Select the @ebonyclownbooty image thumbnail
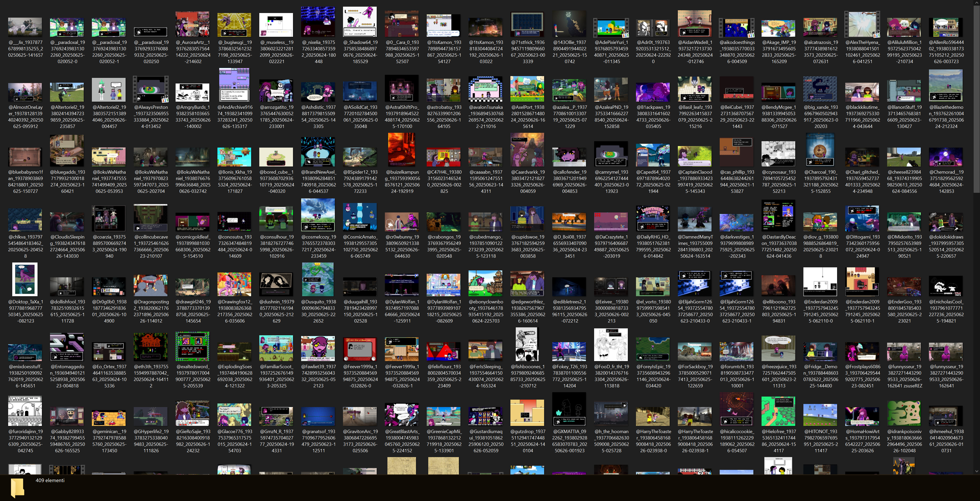The width and height of the screenshot is (980, 501). (x=485, y=283)
